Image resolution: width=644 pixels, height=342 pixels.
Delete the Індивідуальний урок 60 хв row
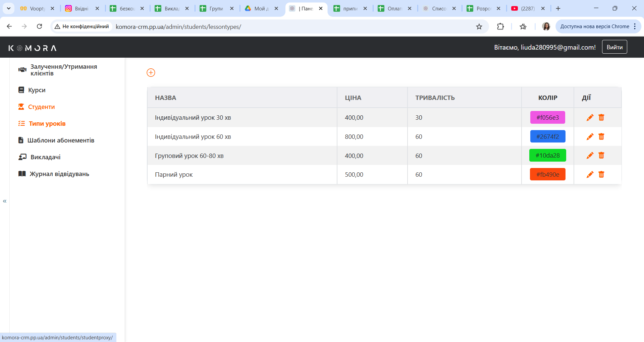pos(601,136)
